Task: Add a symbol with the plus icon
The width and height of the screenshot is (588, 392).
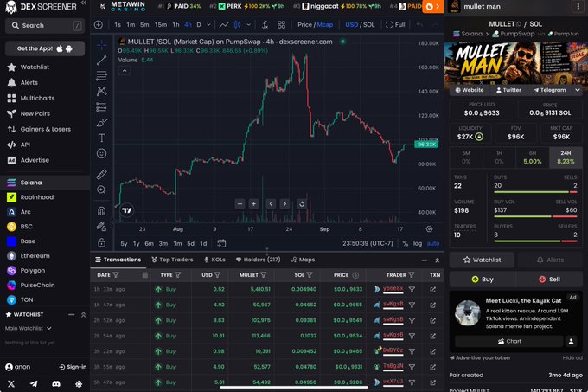Action: click(99, 25)
